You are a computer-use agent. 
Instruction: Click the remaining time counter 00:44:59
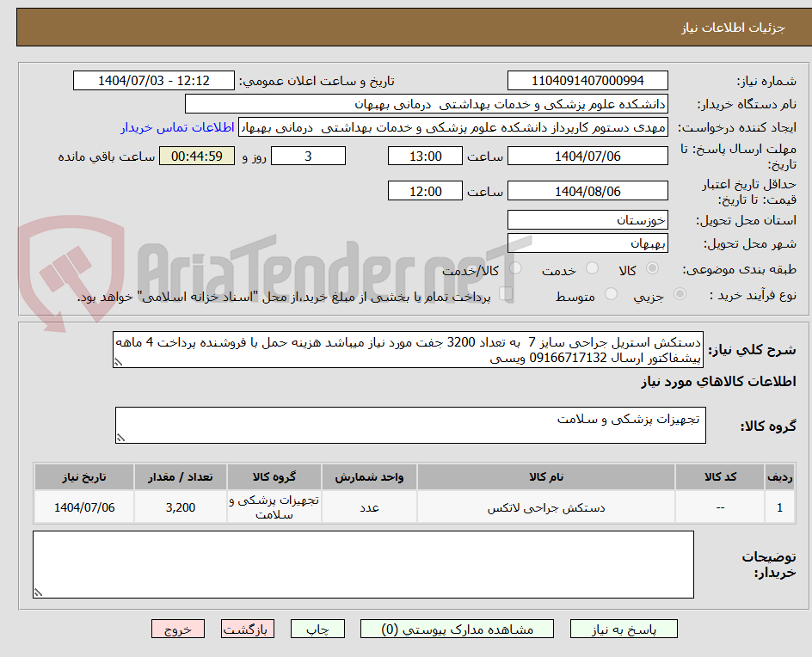196,156
